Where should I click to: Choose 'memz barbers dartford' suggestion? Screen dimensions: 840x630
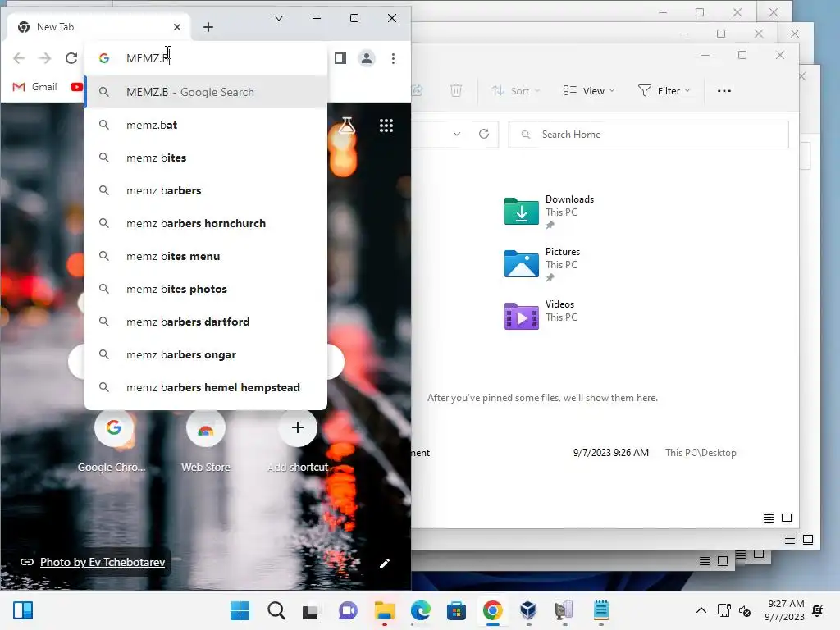[x=206, y=322]
